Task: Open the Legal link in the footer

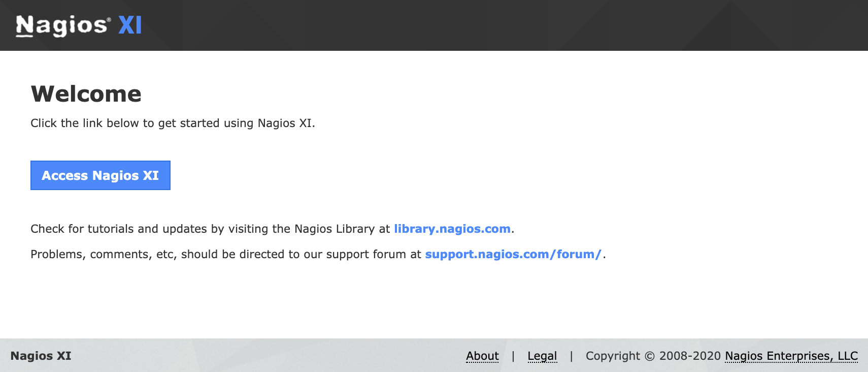Action: (542, 356)
